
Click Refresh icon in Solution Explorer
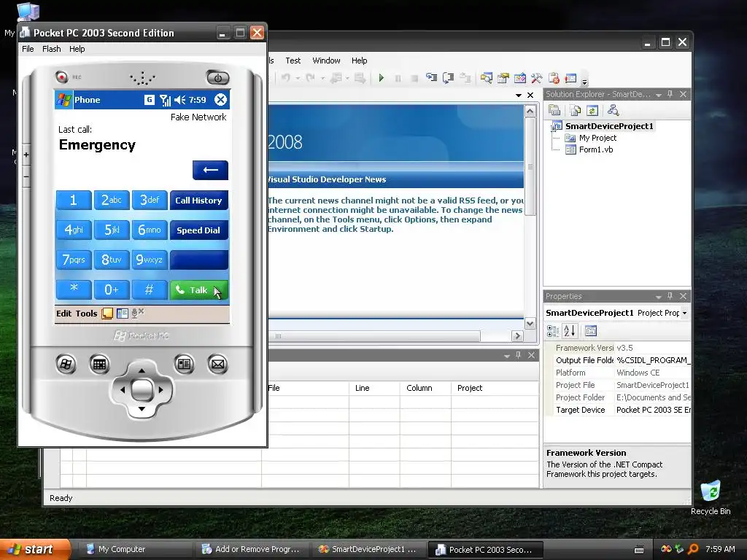[592, 111]
